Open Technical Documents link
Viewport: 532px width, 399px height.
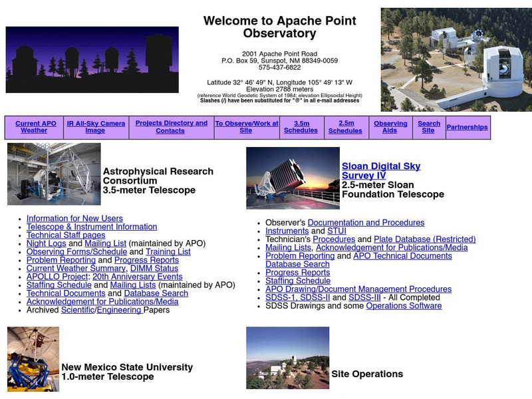point(66,293)
